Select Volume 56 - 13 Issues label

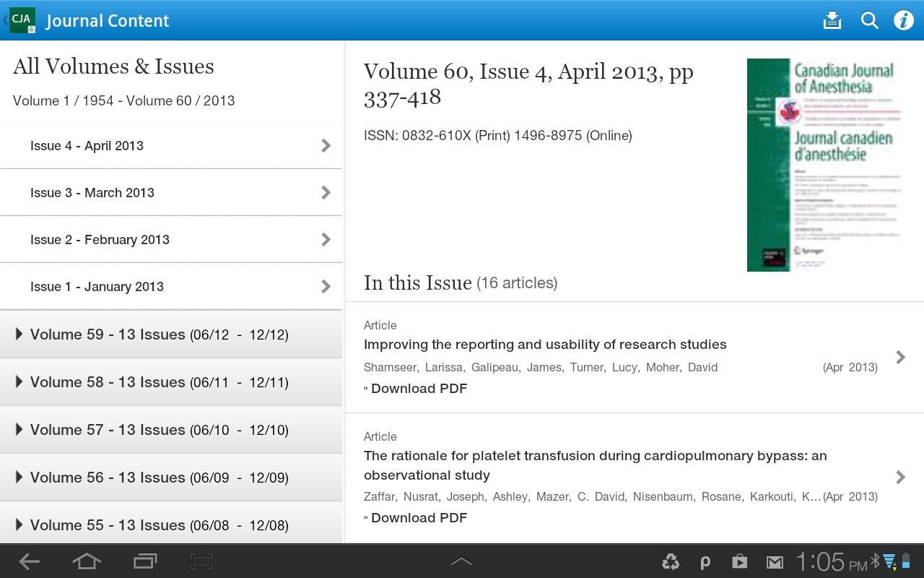pyautogui.click(x=108, y=478)
